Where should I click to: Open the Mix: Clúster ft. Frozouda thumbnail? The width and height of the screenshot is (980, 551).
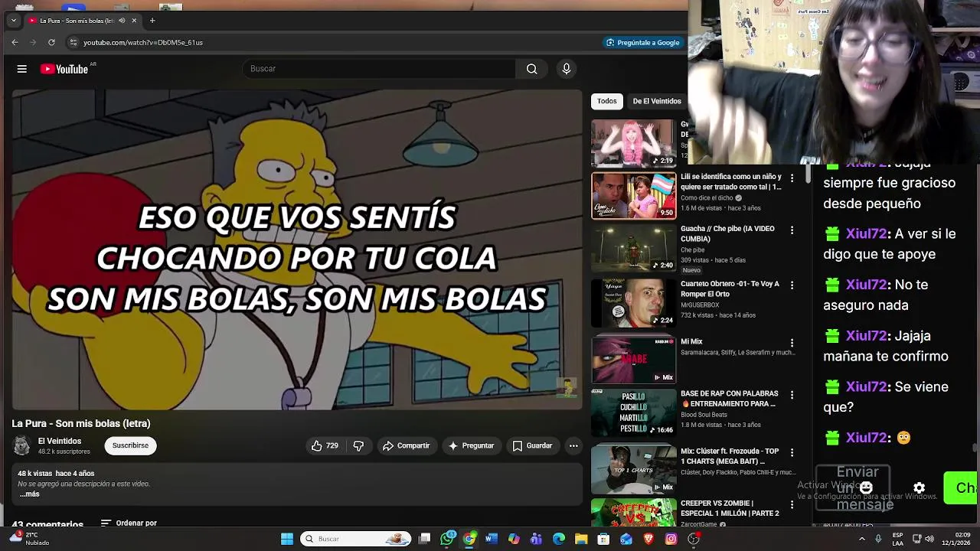coord(634,469)
